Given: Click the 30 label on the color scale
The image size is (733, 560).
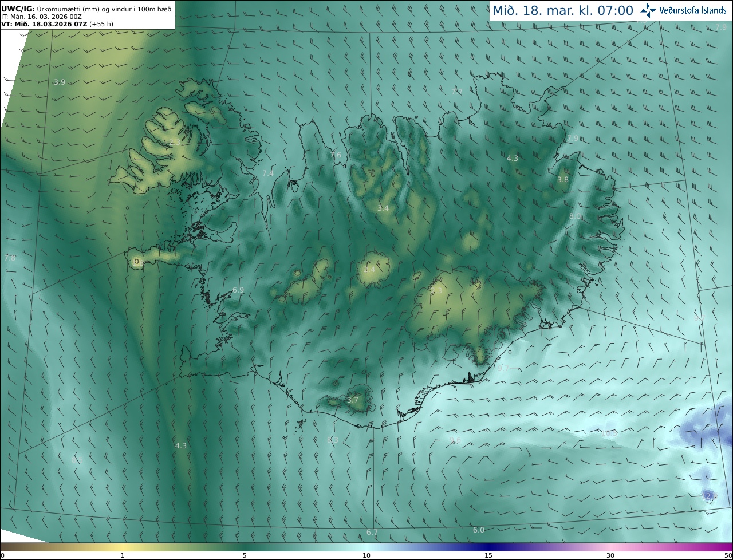Looking at the screenshot, I should point(610,555).
